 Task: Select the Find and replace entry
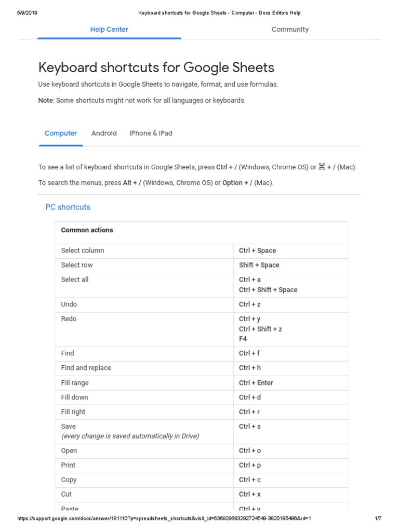tap(86, 368)
